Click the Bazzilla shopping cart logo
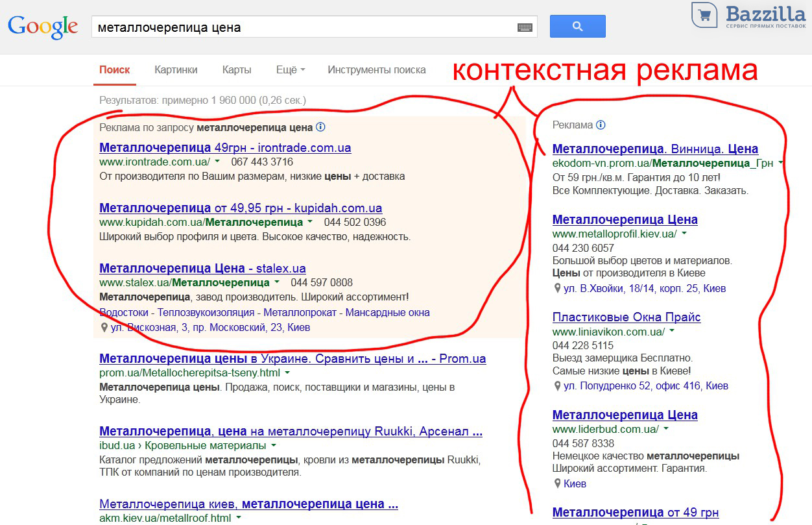 [x=703, y=15]
